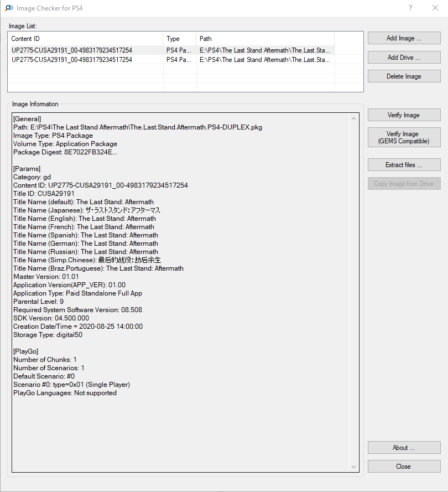Click Parental Level: 9 line
This screenshot has height=492, width=448.
(x=39, y=302)
